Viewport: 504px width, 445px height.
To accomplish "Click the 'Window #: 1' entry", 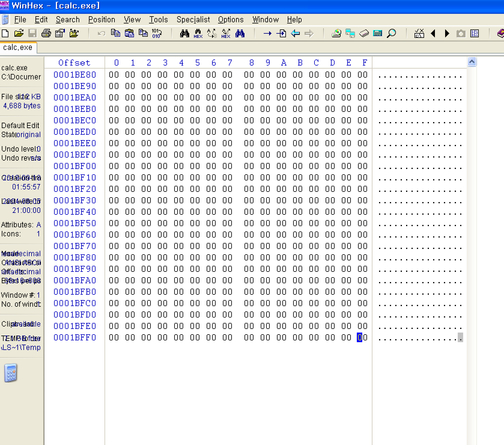I will (x=21, y=295).
